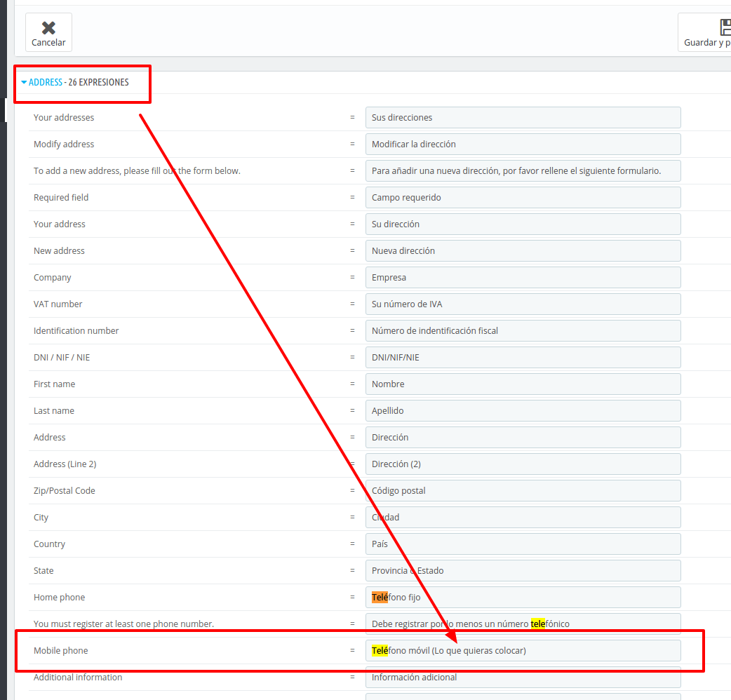Viewport: 731px width, 700px height.
Task: Click the 'Zip/Postal Code' label
Action: click(x=65, y=491)
